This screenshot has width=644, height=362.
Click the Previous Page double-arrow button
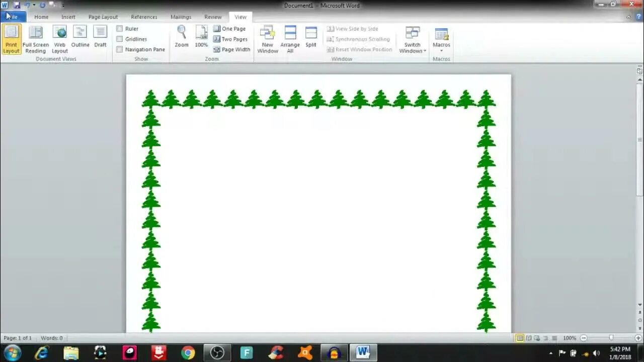[x=640, y=313]
